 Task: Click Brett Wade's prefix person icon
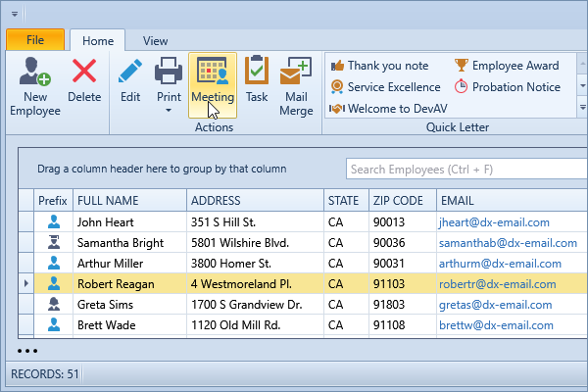tap(54, 324)
